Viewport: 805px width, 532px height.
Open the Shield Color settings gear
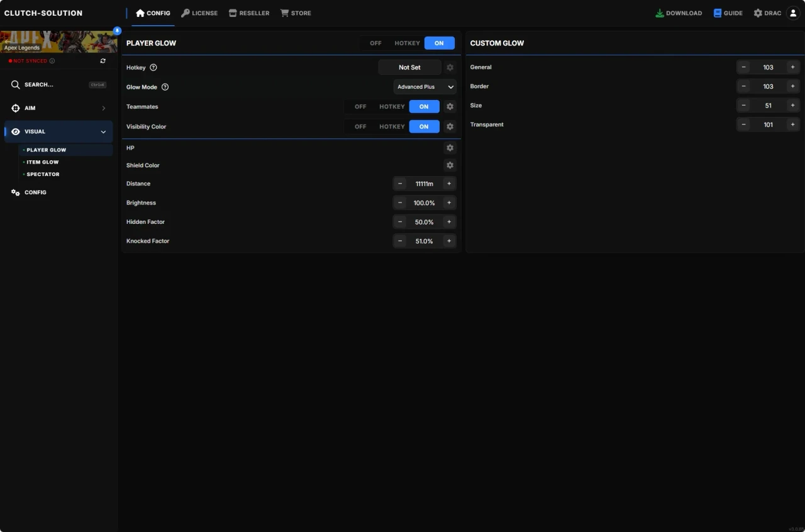[450, 165]
